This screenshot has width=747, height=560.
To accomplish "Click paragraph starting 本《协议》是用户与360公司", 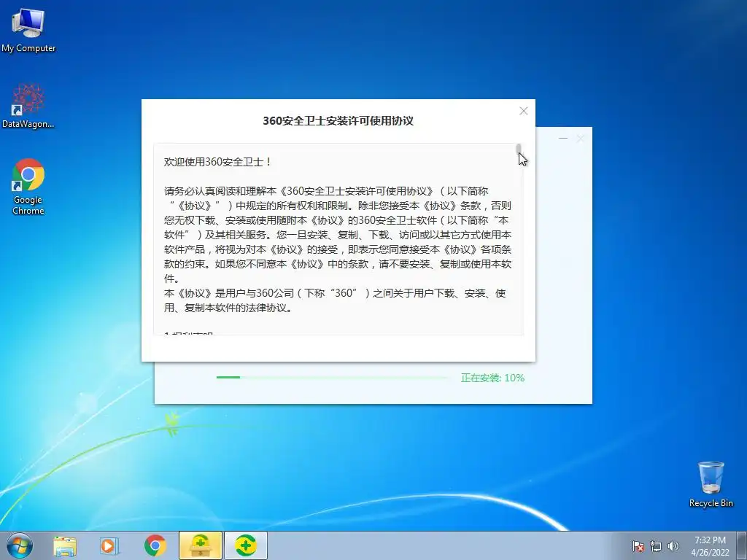I will tap(335, 300).
